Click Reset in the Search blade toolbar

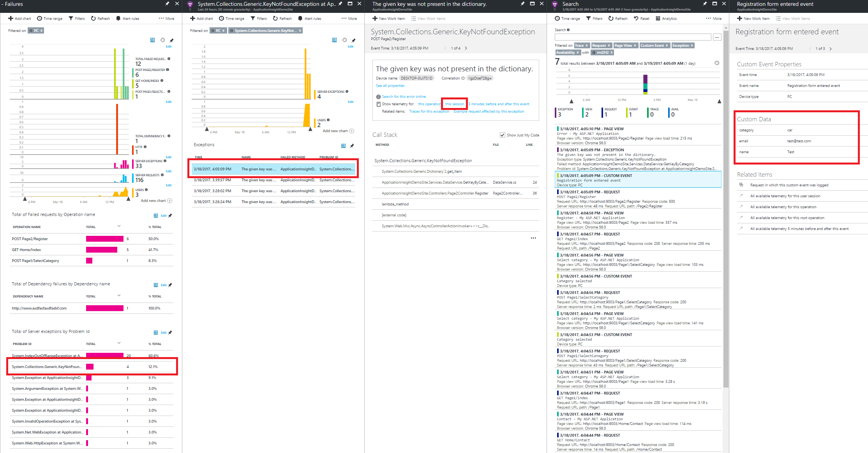pyautogui.click(x=642, y=18)
